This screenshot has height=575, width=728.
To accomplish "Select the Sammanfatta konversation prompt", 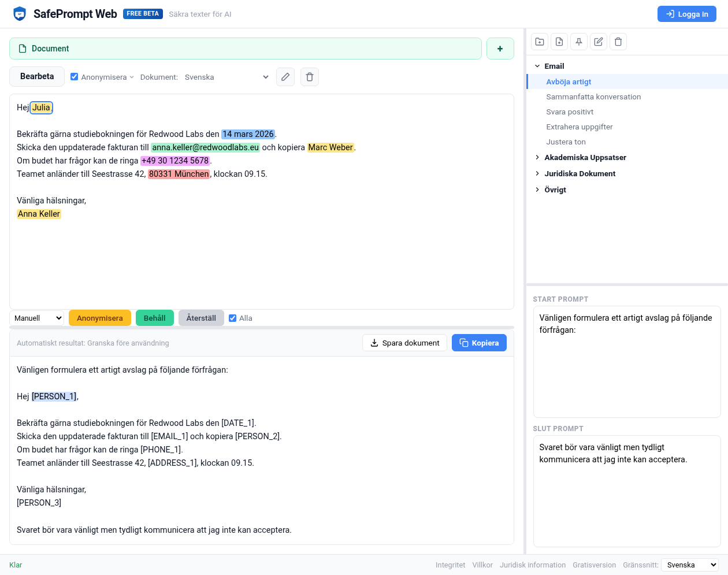I will pyautogui.click(x=593, y=97).
